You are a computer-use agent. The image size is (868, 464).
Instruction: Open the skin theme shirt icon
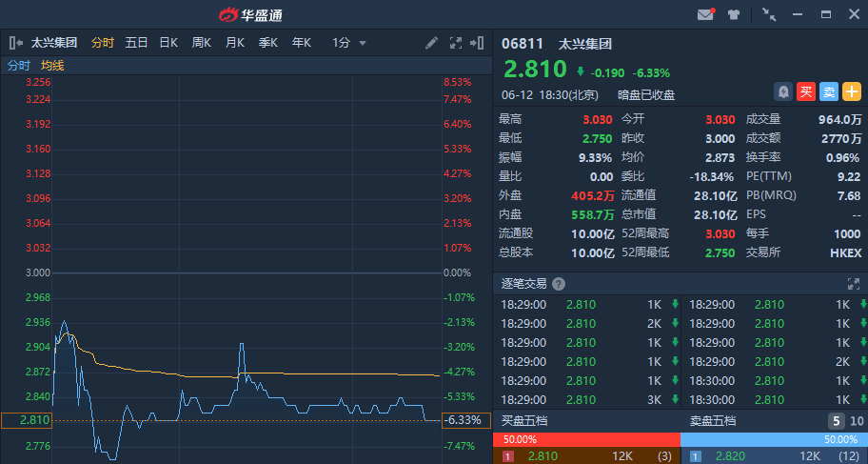(734, 14)
